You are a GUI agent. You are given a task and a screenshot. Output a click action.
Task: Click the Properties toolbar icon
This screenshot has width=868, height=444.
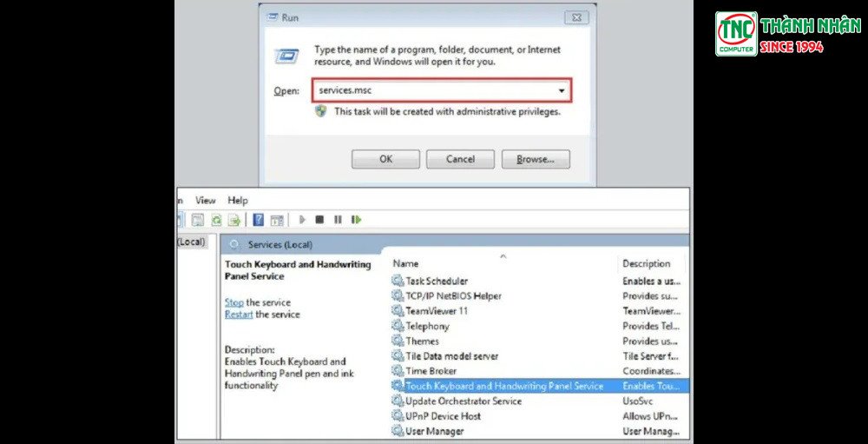click(198, 220)
